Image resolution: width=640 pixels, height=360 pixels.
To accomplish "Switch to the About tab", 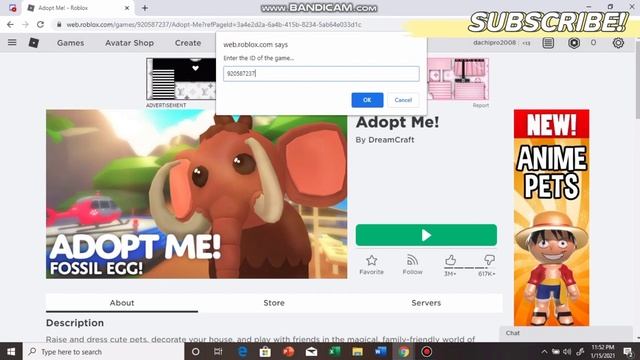I will pyautogui.click(x=122, y=303).
